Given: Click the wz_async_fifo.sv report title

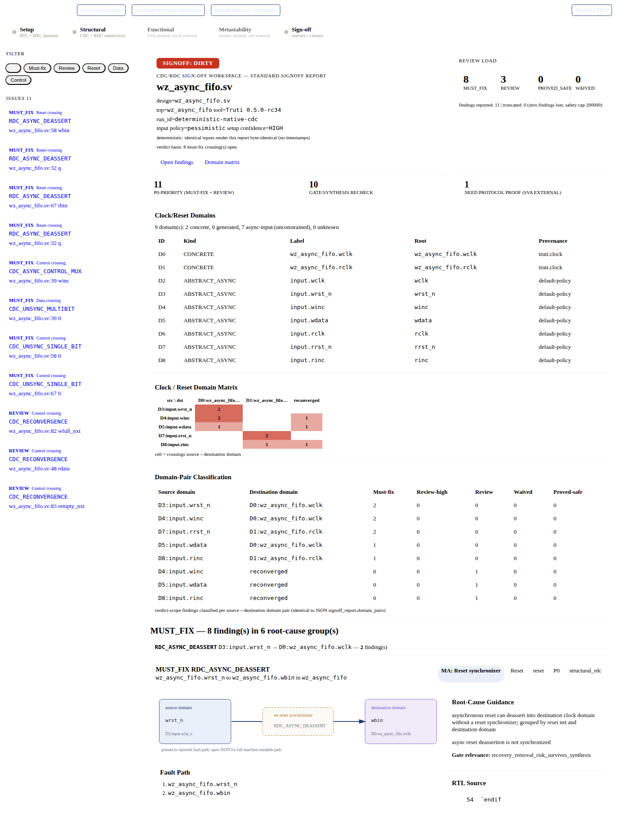Looking at the screenshot, I should (x=194, y=87).
